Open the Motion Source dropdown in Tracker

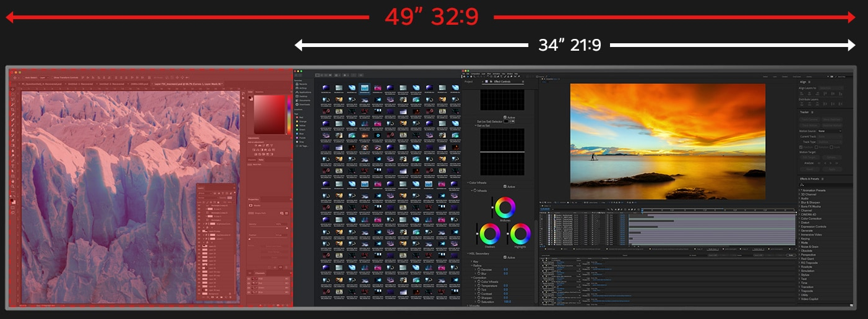click(x=829, y=131)
